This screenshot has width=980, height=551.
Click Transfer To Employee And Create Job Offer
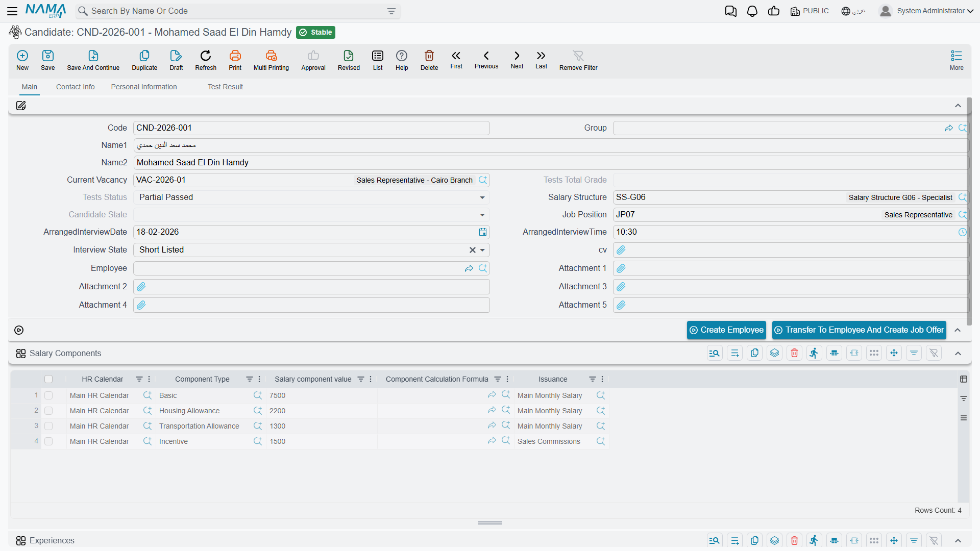(x=859, y=330)
